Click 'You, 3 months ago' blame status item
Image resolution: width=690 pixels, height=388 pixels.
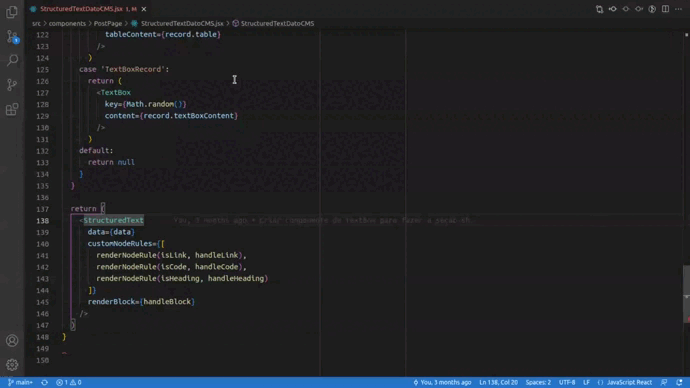(x=442, y=382)
